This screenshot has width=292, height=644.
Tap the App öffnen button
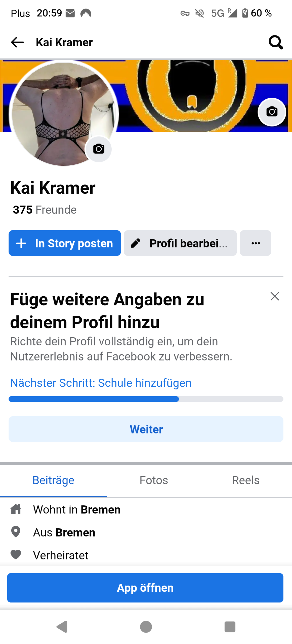145,587
